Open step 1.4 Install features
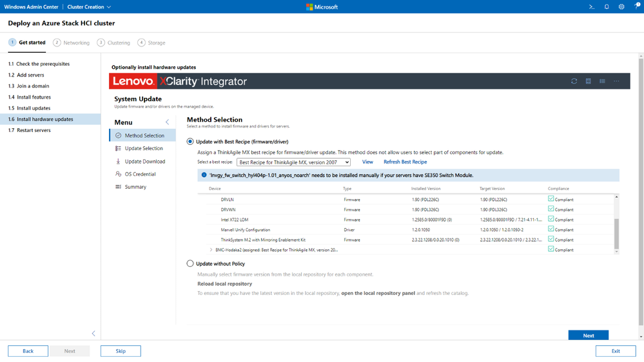The image size is (644, 362). (50, 97)
